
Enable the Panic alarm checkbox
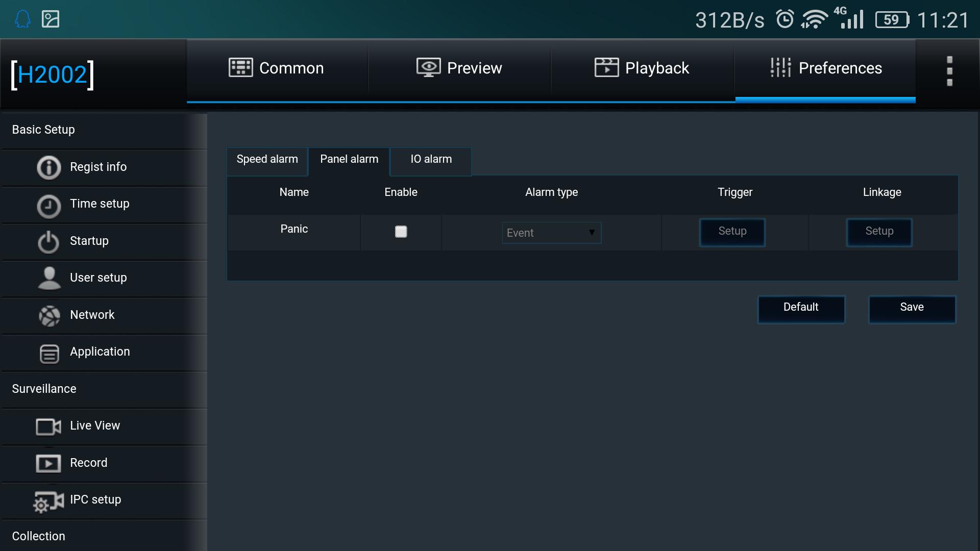[401, 232]
